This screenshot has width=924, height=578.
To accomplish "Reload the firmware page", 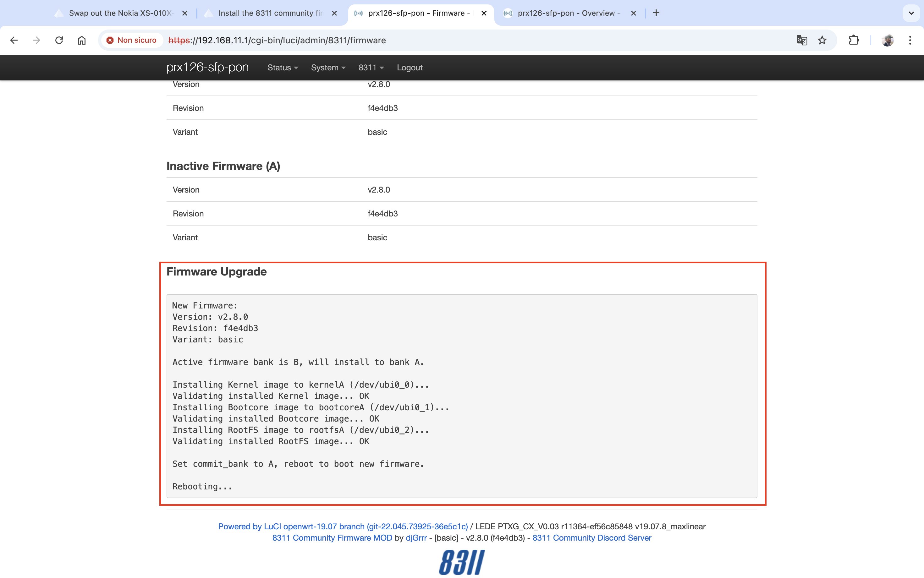I will (x=59, y=40).
